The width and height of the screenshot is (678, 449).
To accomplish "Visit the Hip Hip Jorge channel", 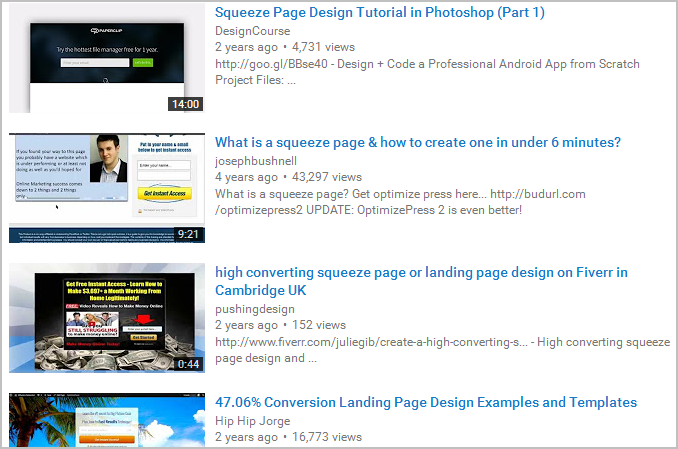I will [253, 421].
